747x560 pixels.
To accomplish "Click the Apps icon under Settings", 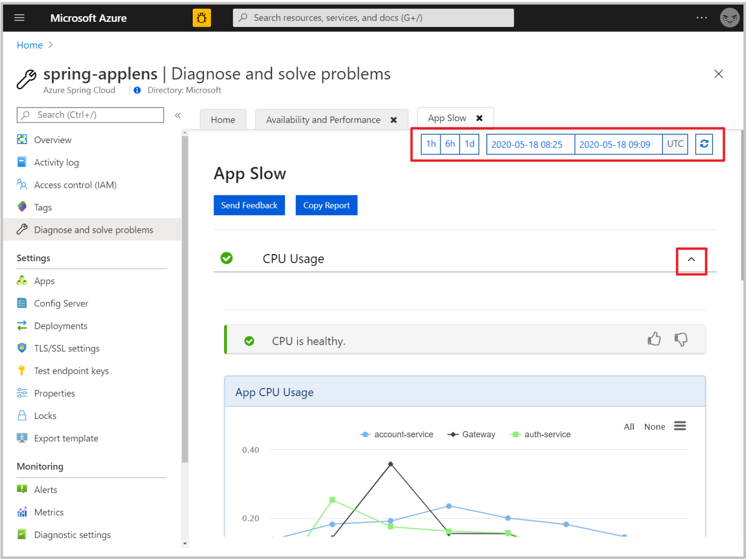I will pyautogui.click(x=22, y=281).
